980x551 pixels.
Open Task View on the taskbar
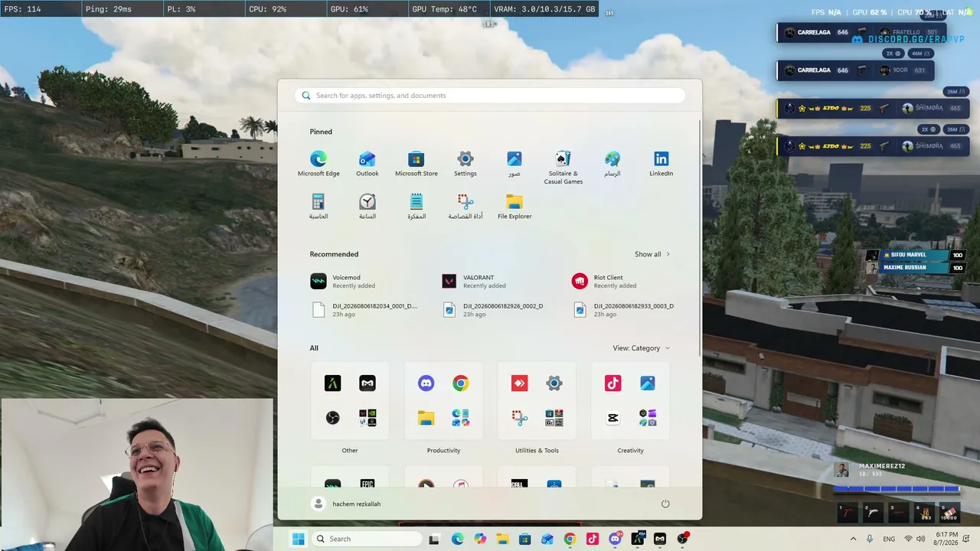pos(434,539)
